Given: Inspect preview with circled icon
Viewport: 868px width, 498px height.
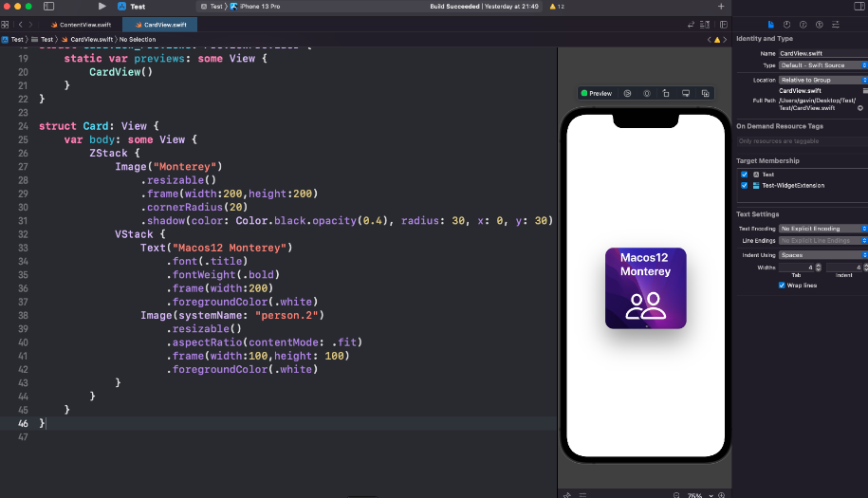Looking at the screenshot, I should point(647,94).
